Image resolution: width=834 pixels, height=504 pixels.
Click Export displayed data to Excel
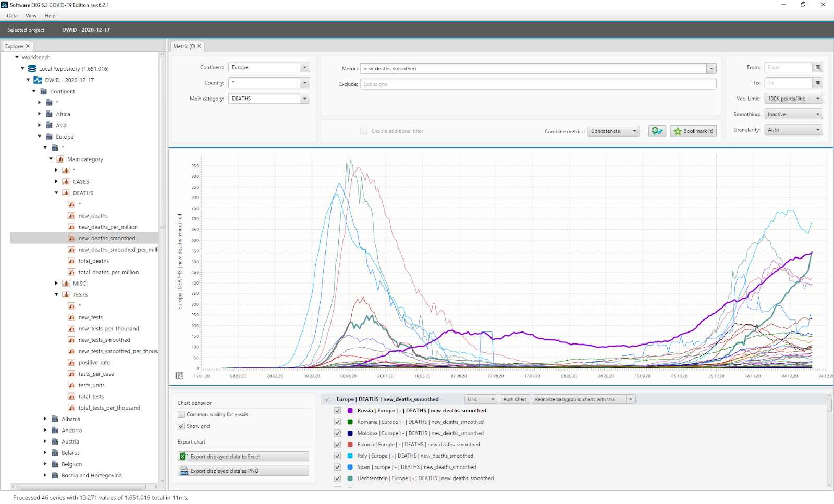(243, 457)
